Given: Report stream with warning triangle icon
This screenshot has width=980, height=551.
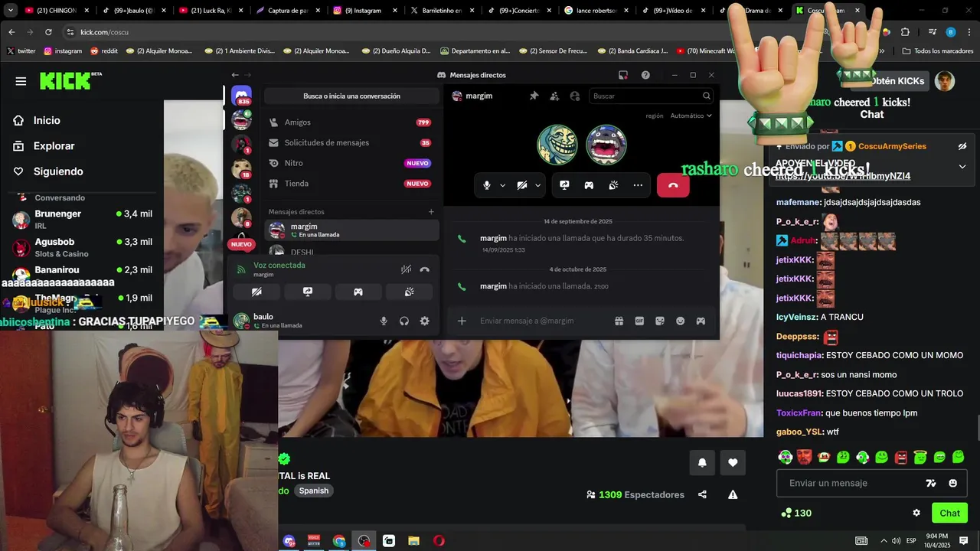Looking at the screenshot, I should [733, 494].
